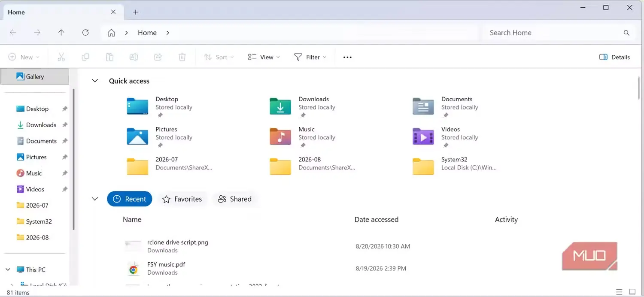Image resolution: width=644 pixels, height=297 pixels.
Task: Open the View dropdown
Action: [x=264, y=57]
